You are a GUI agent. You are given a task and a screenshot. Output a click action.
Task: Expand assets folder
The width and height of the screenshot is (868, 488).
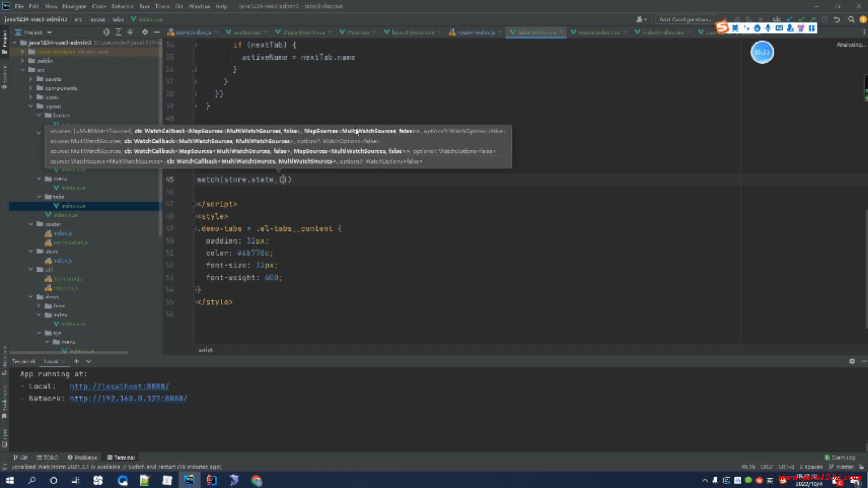pyautogui.click(x=30, y=79)
